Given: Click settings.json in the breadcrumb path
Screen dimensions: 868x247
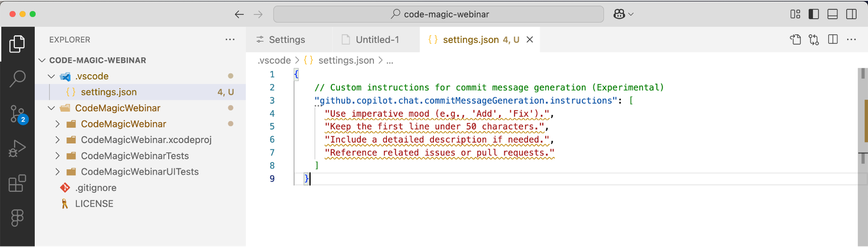Looking at the screenshot, I should (x=346, y=61).
